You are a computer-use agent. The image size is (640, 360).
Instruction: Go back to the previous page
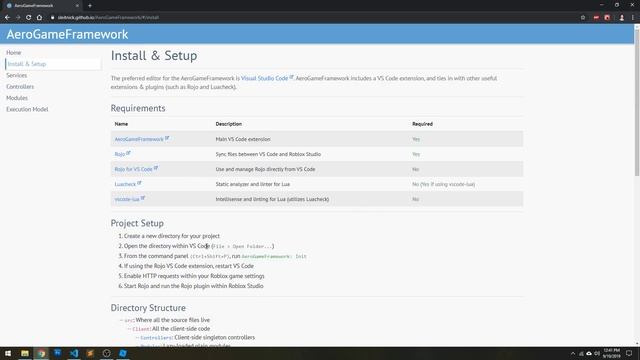(x=7, y=18)
